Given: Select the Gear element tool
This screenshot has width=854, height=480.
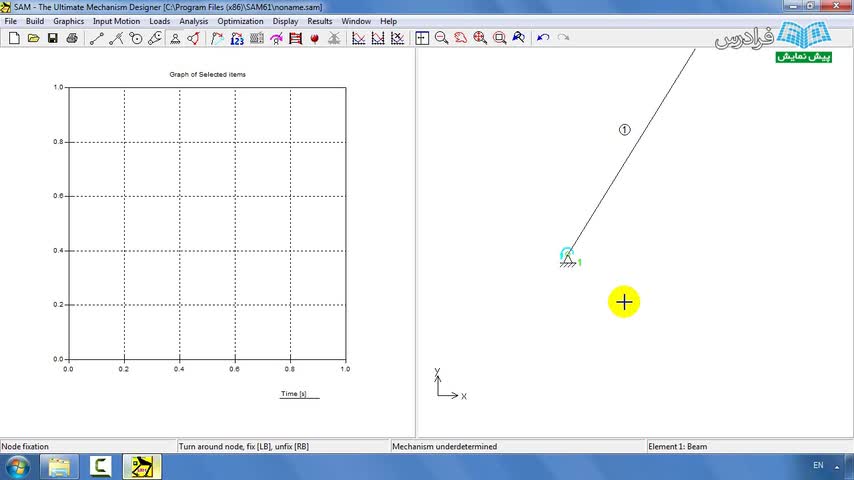Looking at the screenshot, I should coord(136,38).
